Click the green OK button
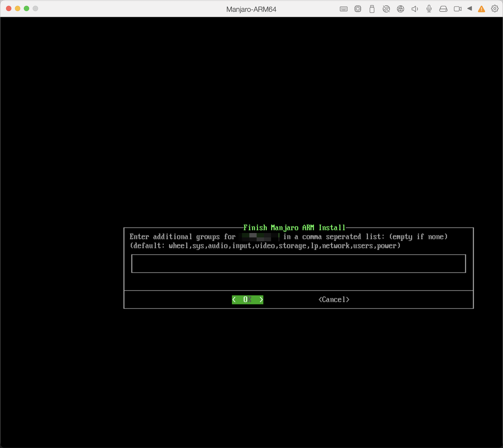503x448 pixels. [248, 300]
